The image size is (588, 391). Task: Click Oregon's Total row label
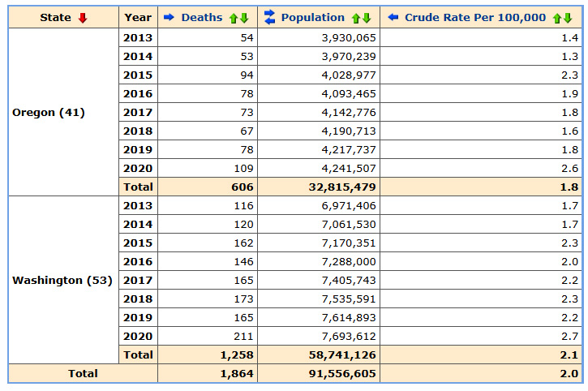[x=138, y=187]
